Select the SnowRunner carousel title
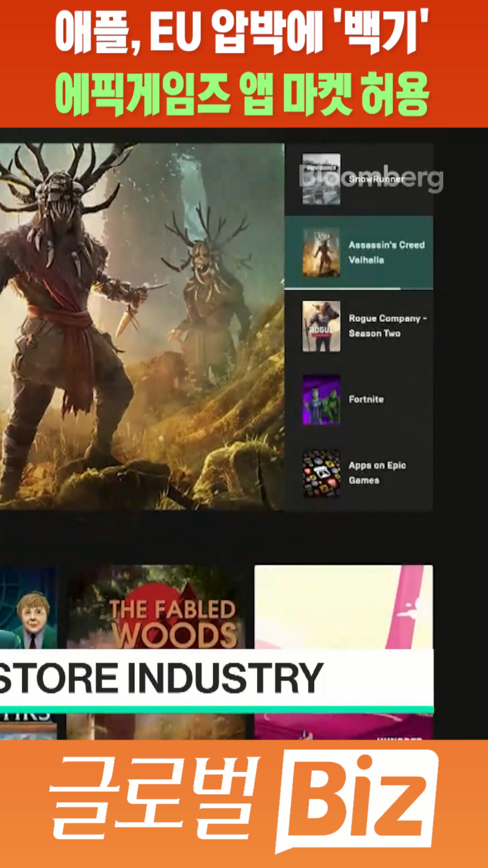This screenshot has width=488, height=868. (x=376, y=179)
